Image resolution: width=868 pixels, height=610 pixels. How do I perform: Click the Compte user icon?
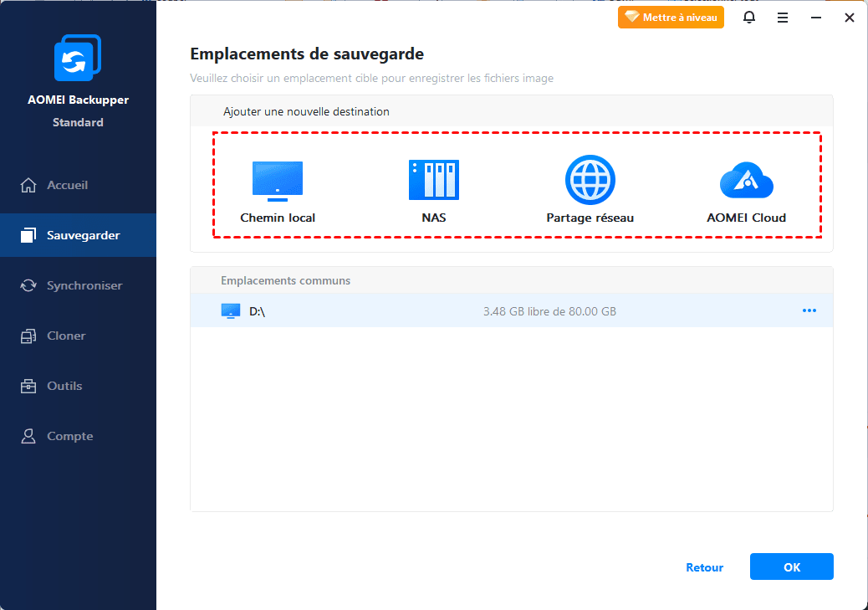pos(28,436)
